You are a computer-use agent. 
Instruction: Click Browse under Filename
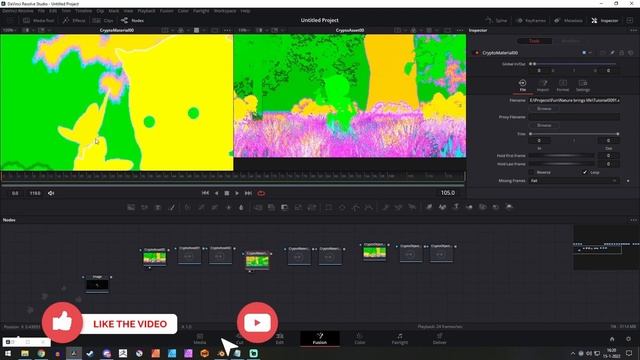coord(544,109)
